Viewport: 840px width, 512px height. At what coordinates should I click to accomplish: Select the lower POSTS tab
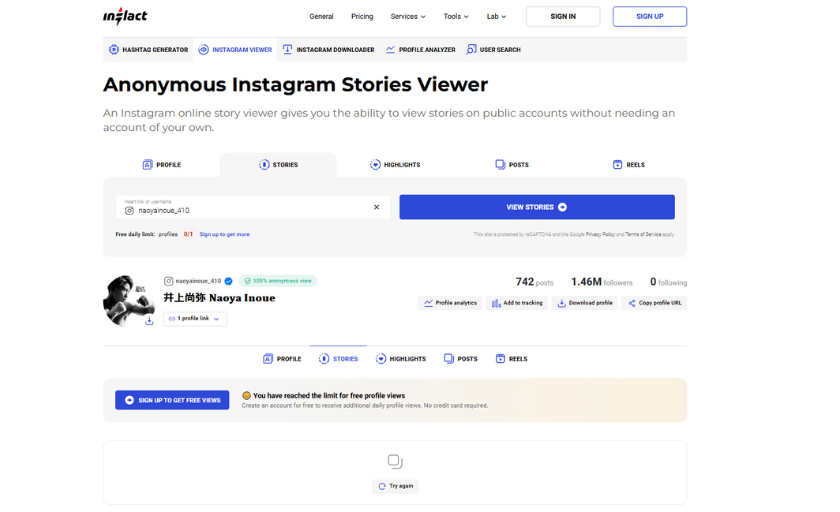460,359
